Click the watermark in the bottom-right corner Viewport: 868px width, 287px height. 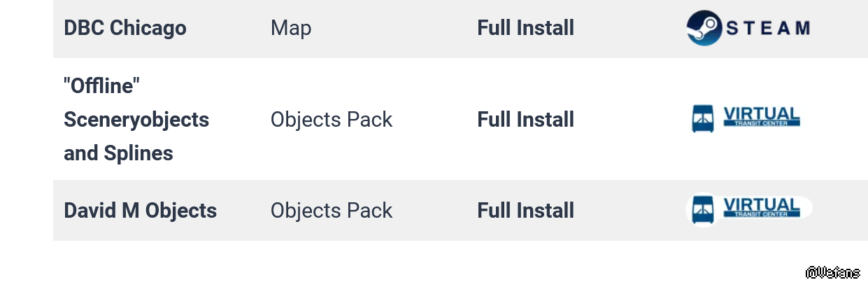[x=832, y=273]
